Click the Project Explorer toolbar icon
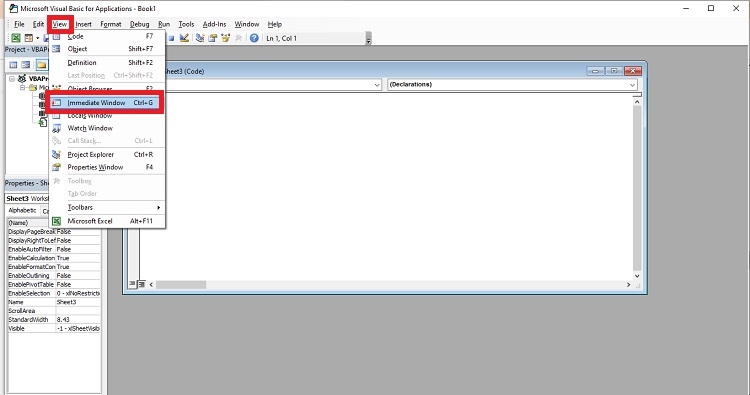Screen dimensions: 750x395 (x=200, y=38)
